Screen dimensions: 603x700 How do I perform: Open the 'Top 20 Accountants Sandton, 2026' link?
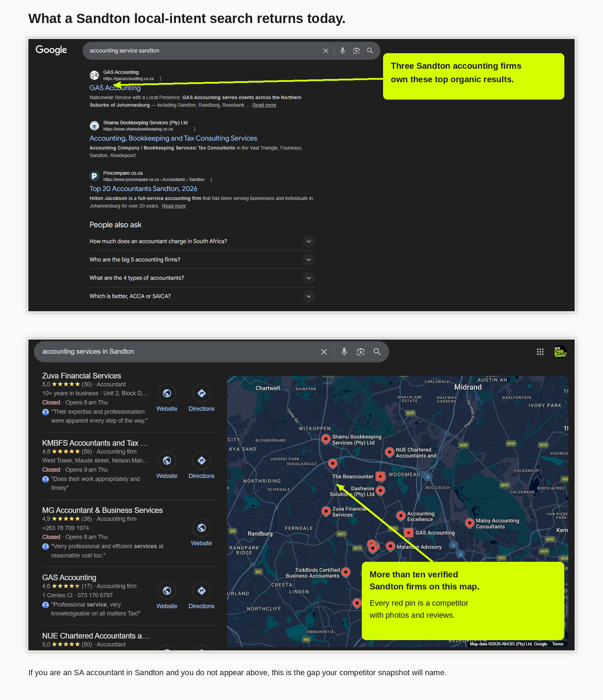click(x=143, y=189)
